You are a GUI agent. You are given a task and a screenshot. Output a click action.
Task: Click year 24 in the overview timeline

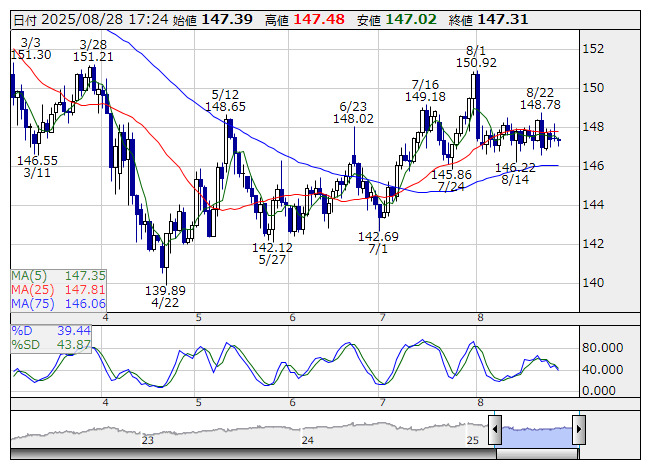tap(308, 439)
